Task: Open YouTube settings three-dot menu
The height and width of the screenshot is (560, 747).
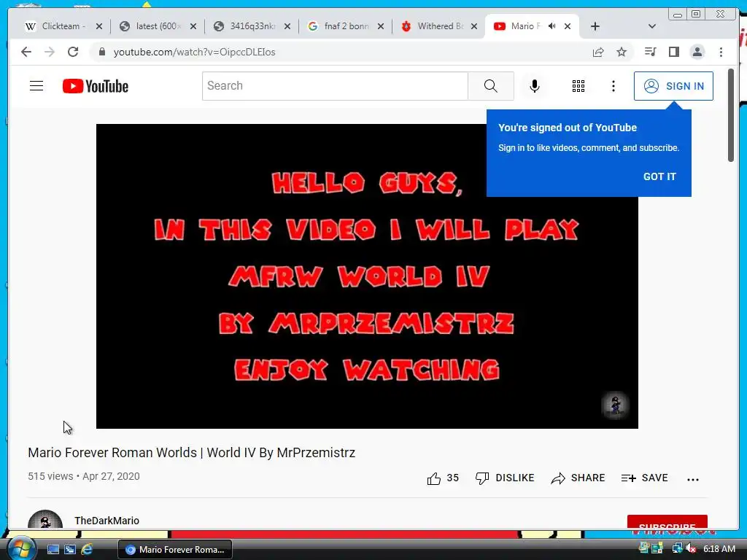Action: (x=613, y=86)
